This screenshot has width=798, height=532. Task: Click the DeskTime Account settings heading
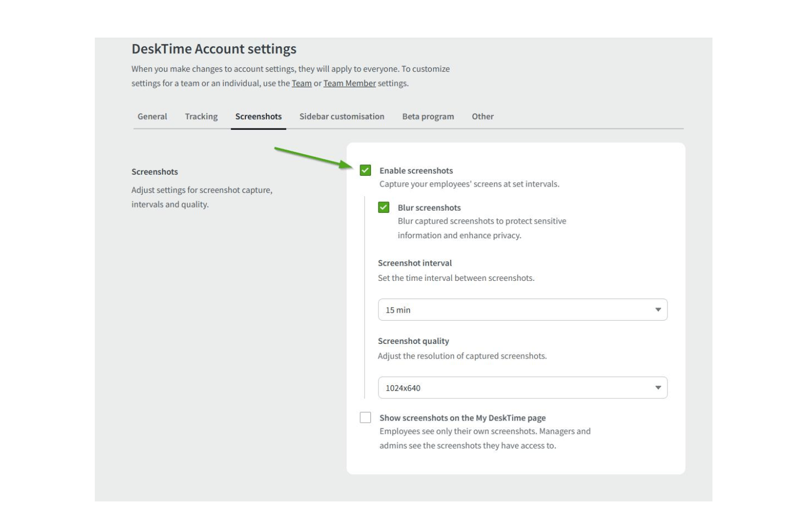pyautogui.click(x=214, y=49)
